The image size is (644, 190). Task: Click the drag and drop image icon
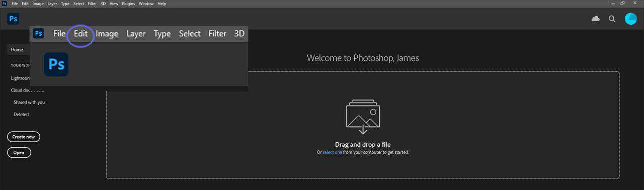tap(363, 117)
